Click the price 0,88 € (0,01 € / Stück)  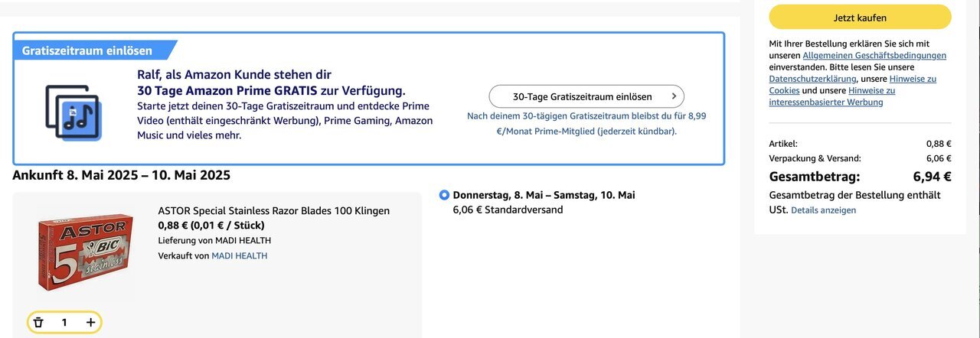tap(211, 225)
